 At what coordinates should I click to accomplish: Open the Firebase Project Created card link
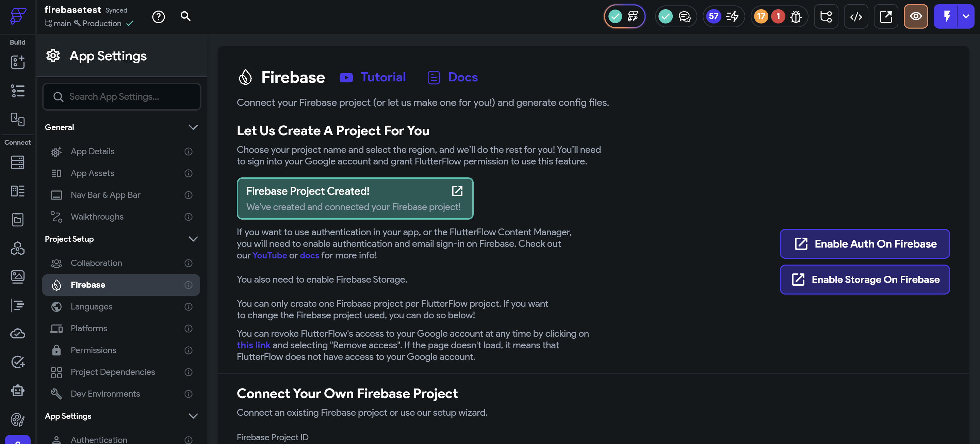coord(457,191)
